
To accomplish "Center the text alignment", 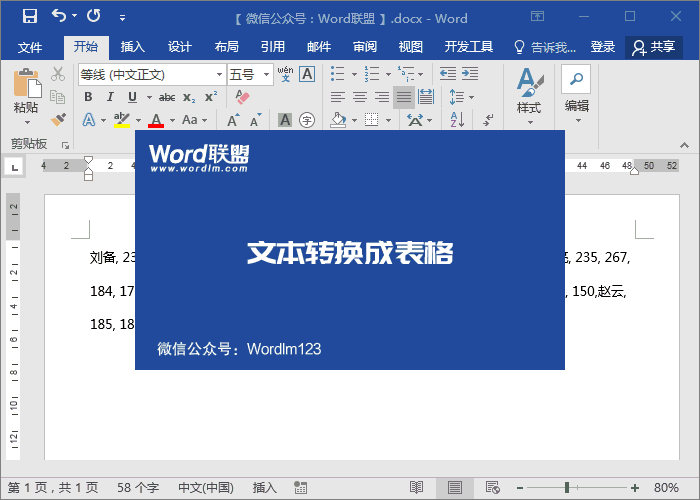I will coord(360,97).
